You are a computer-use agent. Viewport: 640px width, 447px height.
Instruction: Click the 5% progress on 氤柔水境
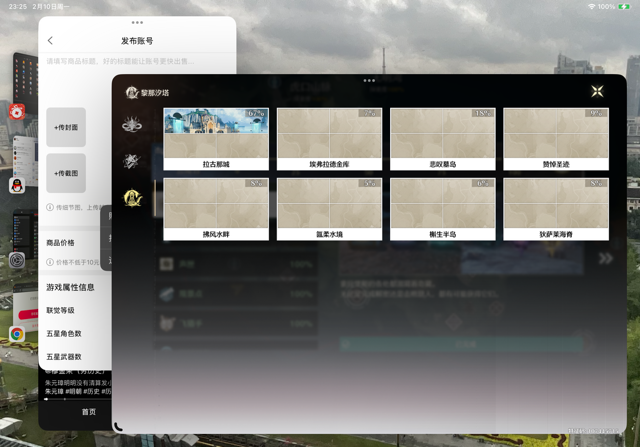[x=370, y=183]
